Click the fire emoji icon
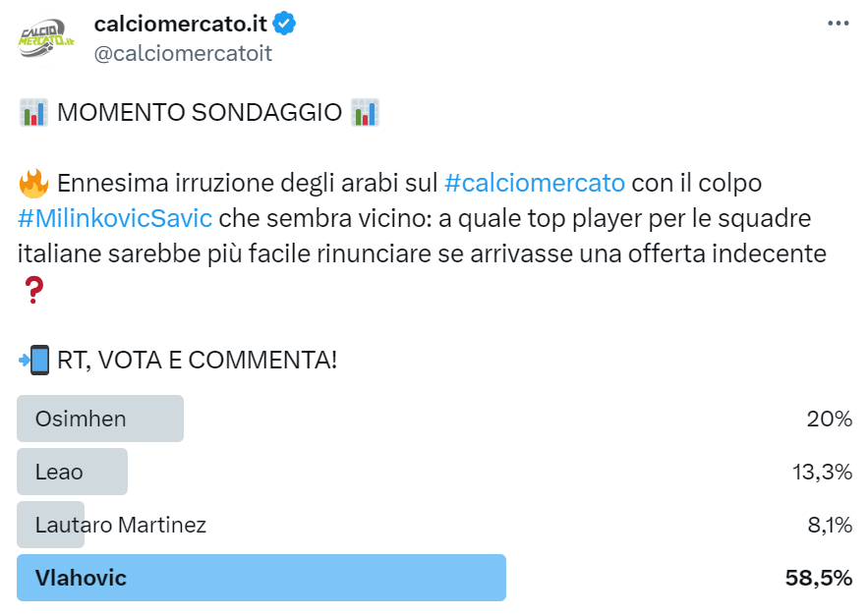 (33, 183)
